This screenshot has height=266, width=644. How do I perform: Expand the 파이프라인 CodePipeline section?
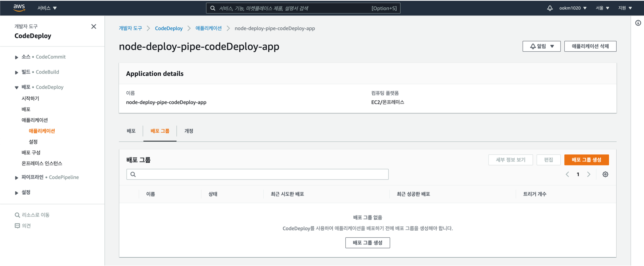[x=17, y=177]
